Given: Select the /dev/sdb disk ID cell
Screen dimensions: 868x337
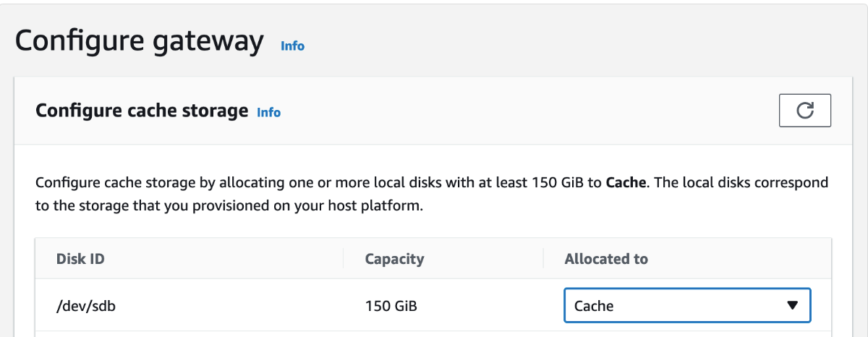Looking at the screenshot, I should pyautogui.click(x=86, y=306).
